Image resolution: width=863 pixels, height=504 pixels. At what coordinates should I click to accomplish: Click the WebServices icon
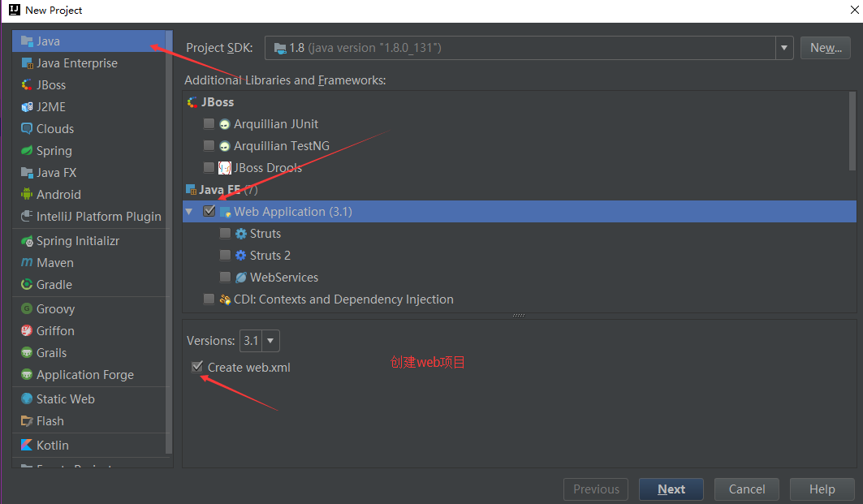240,278
